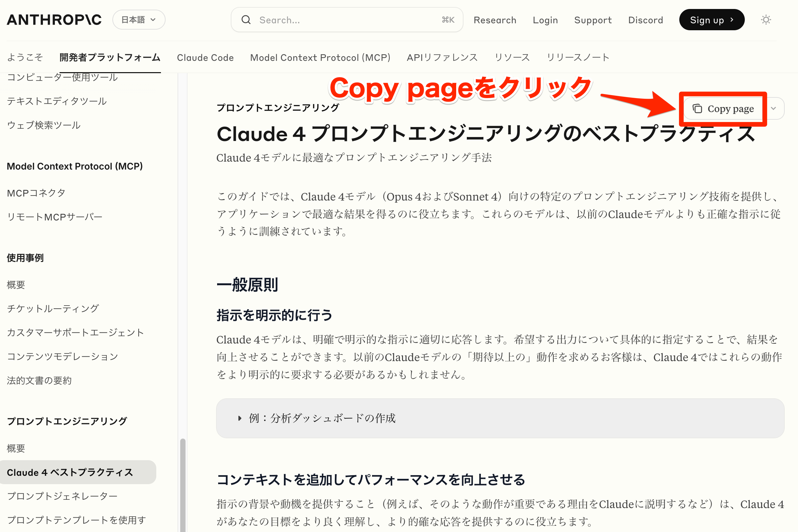Open コンテンツモデレーション in the sidebar
Viewport: 798px width, 532px height.
[63, 356]
